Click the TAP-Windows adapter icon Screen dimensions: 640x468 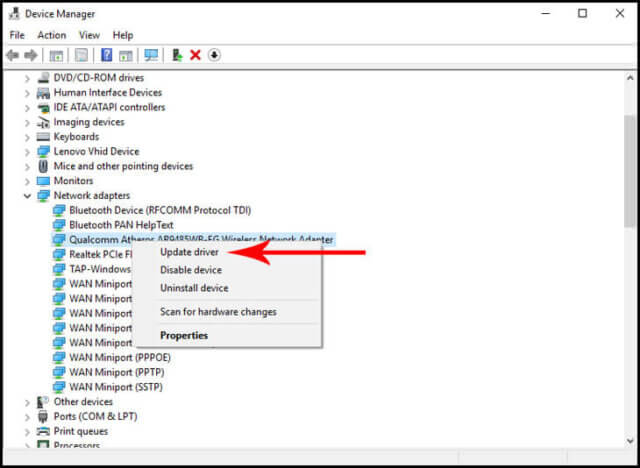[59, 269]
